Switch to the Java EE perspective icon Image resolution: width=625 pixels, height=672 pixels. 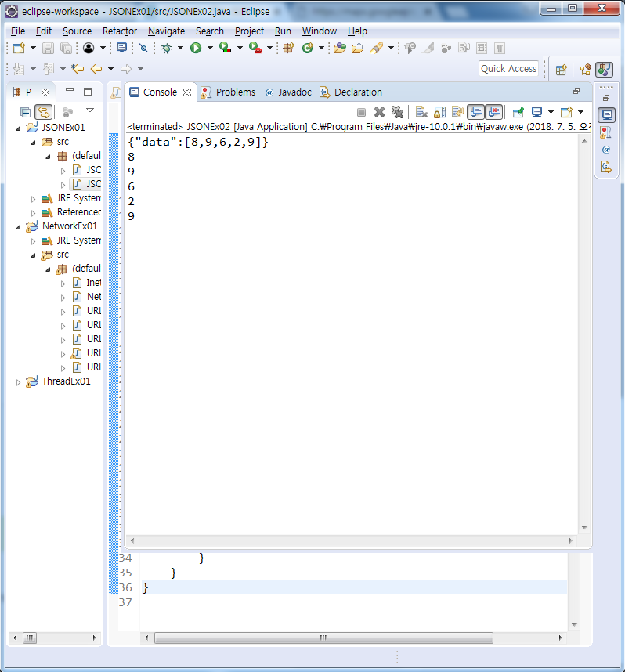(x=586, y=70)
